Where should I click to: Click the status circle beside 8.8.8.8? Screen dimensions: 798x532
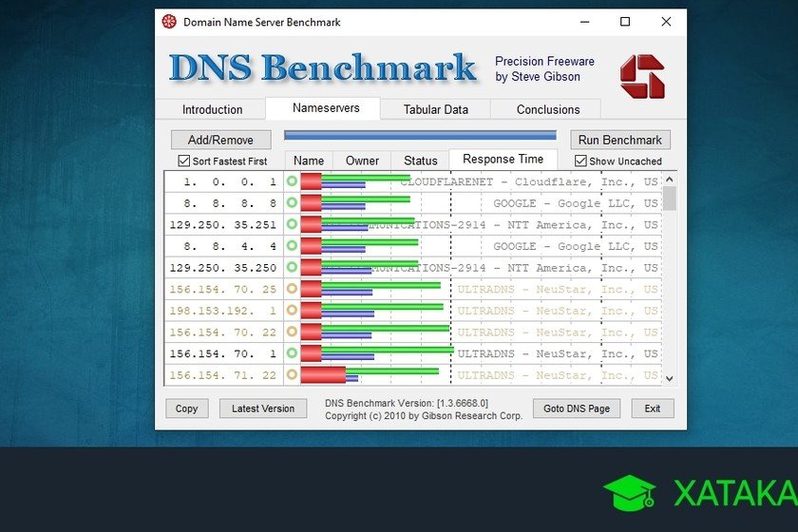[x=292, y=202]
